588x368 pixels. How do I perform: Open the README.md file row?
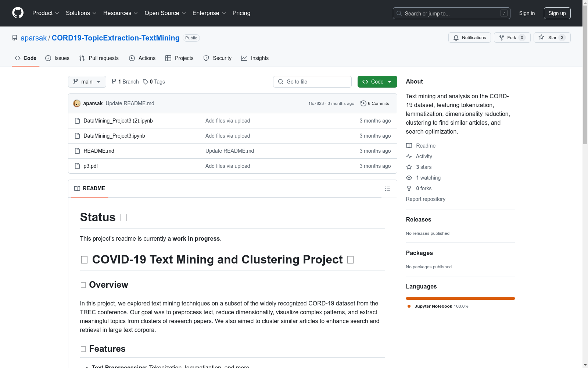[x=233, y=151]
